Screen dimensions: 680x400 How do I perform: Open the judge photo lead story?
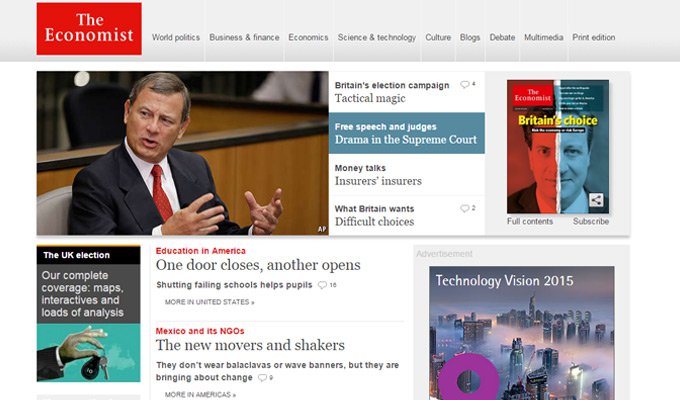click(183, 153)
